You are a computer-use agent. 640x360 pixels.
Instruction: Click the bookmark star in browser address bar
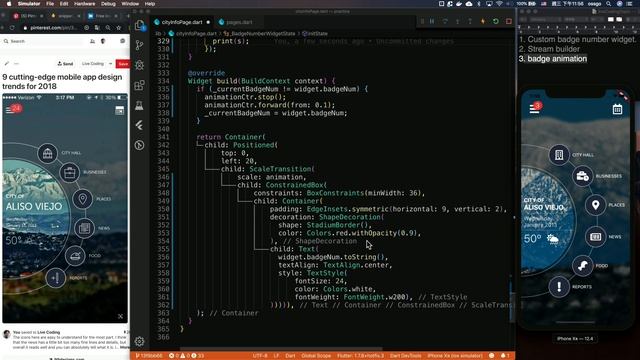pyautogui.click(x=119, y=28)
